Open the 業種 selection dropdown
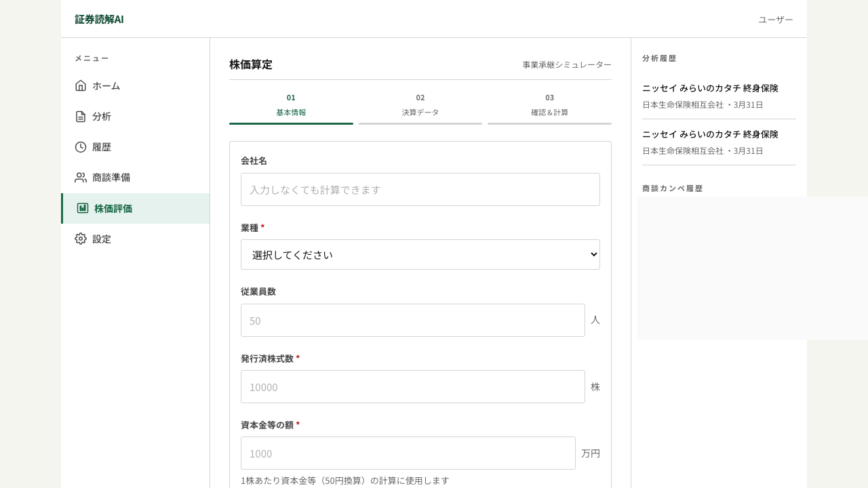868x488 pixels. tap(420, 254)
